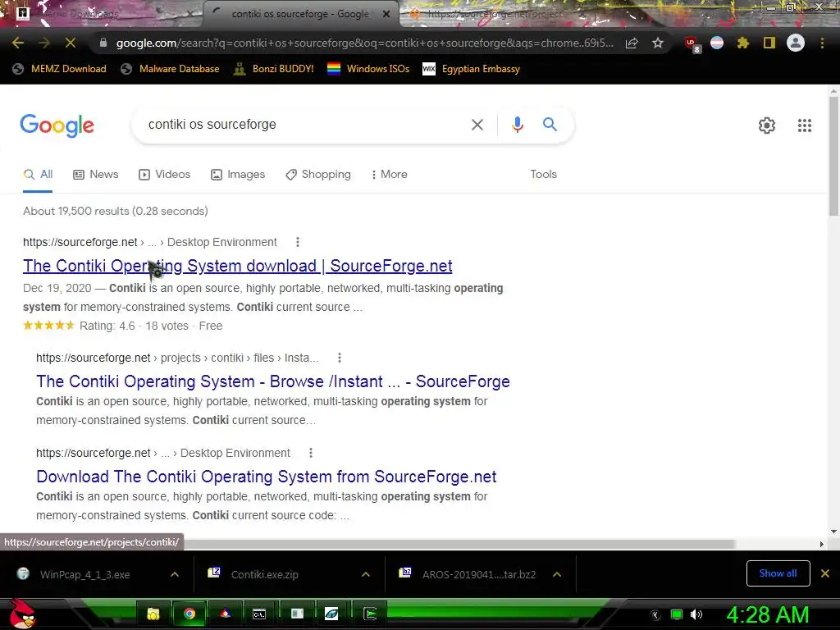Open the Chrome three-dot menu

click(x=822, y=43)
